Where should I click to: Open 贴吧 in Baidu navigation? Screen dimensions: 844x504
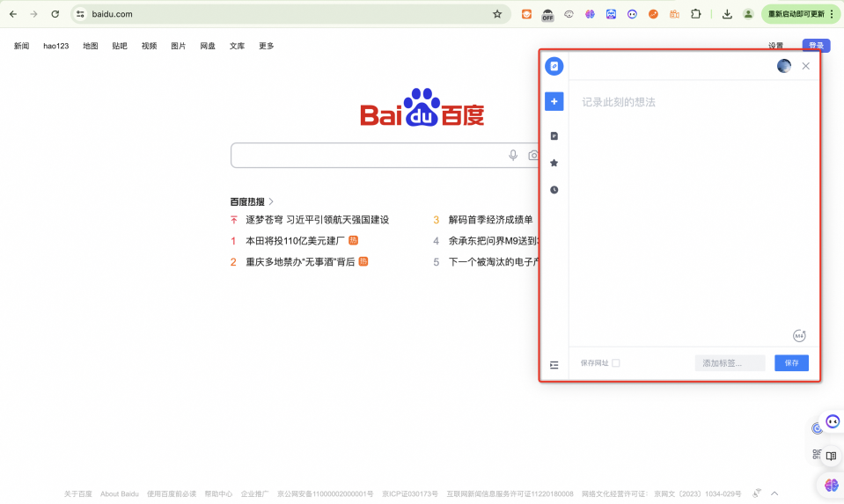tap(120, 46)
